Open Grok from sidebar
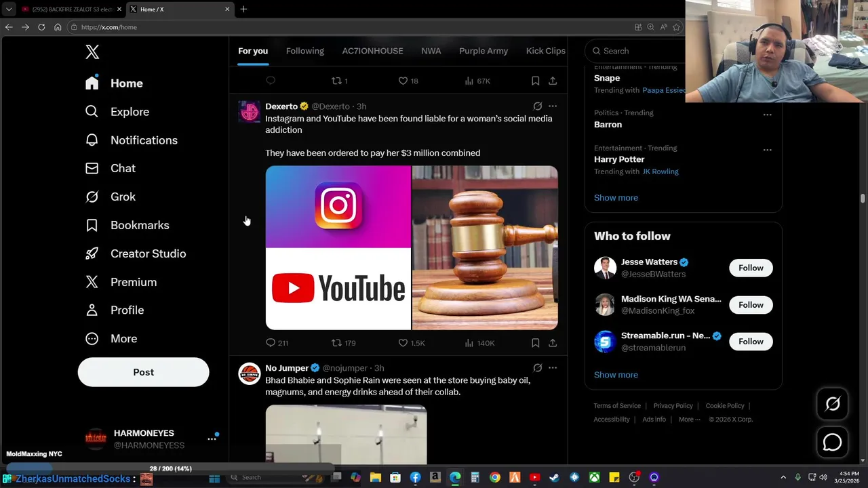The height and width of the screenshot is (488, 868). tap(110, 197)
